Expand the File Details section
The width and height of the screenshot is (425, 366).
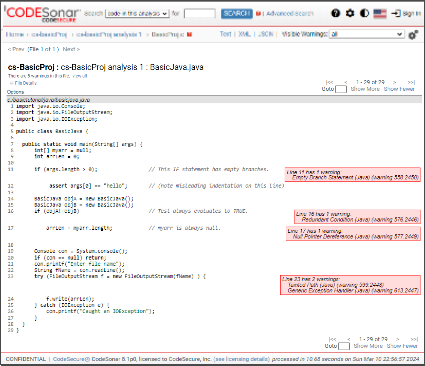[24, 83]
